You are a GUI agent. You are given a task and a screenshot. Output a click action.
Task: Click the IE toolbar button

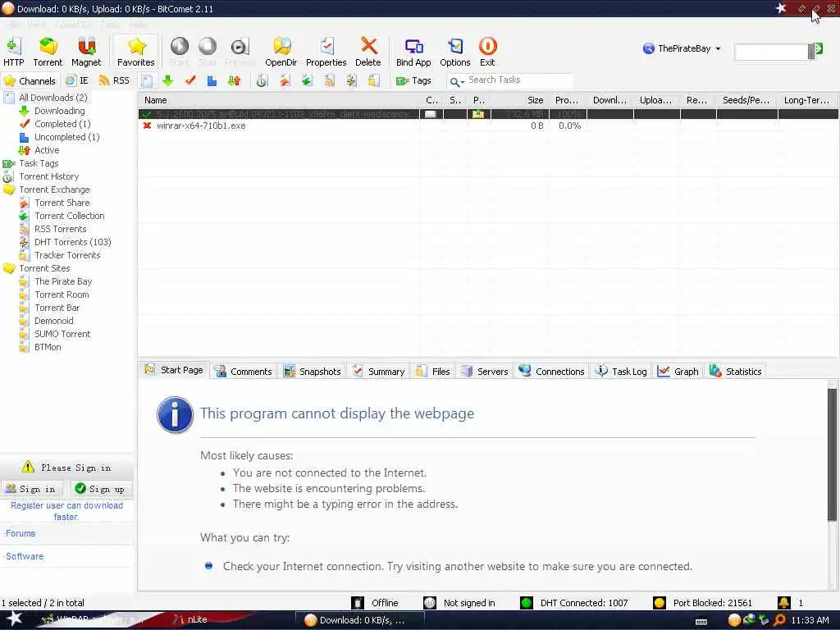pos(77,81)
